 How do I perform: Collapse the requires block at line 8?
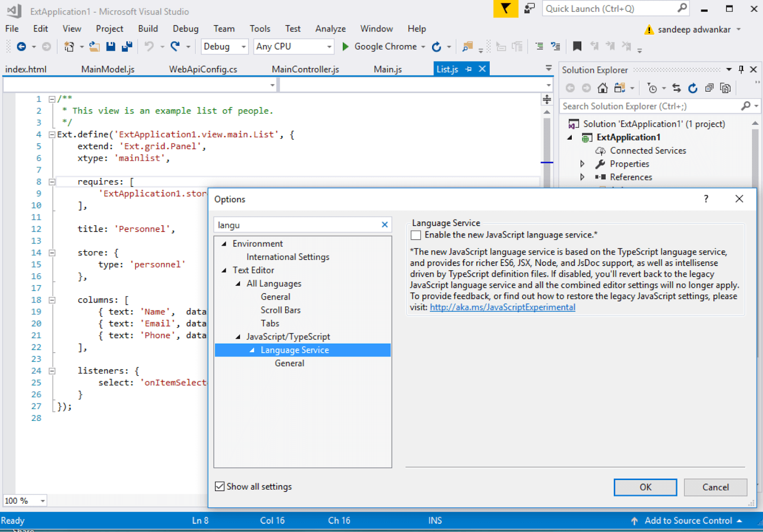click(52, 182)
